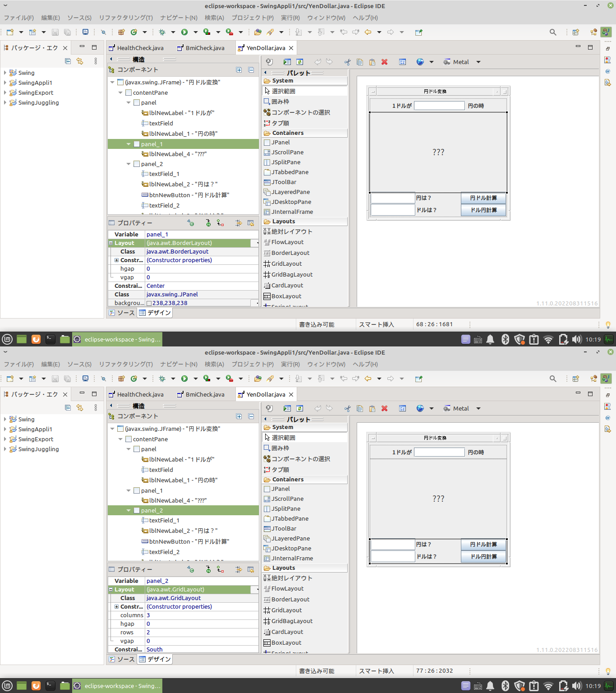Viewport: 616px width, 693px height.
Task: Click the Debug bug icon in upper Eclipse toolbar
Action: pos(162,32)
